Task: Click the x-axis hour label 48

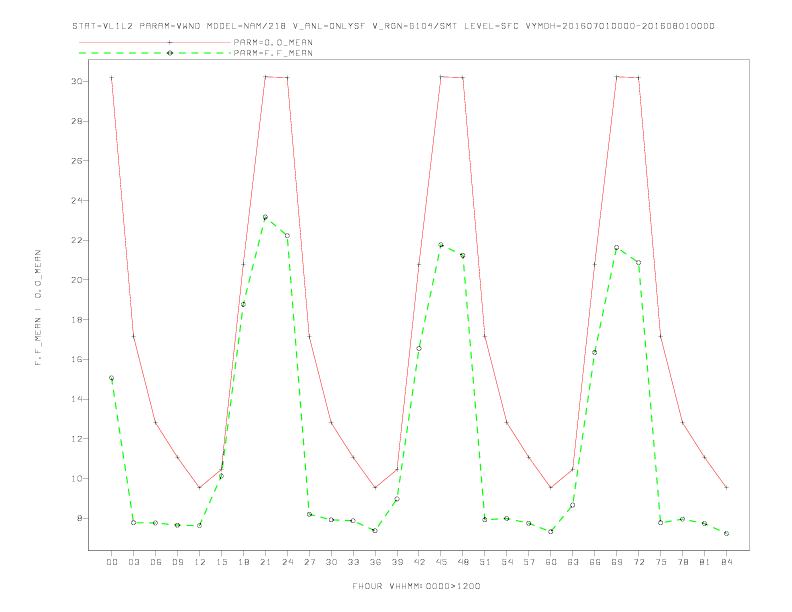Action: (x=463, y=562)
